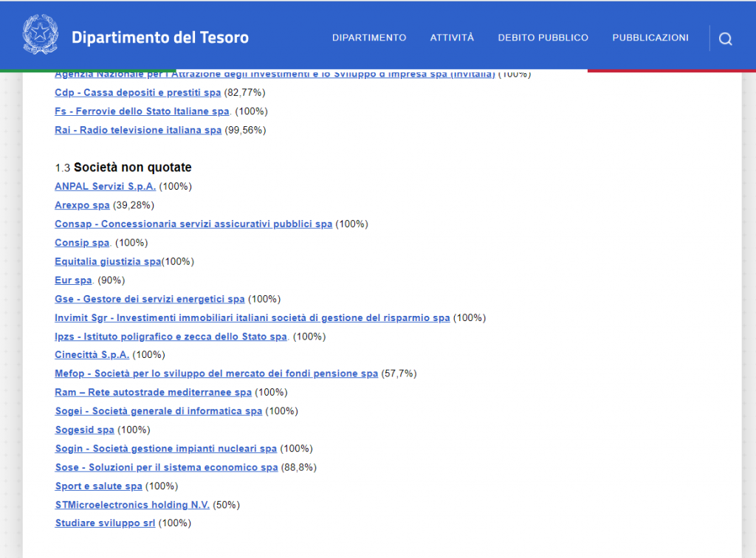Follow the Cinecittà S.p.A. link

pos(92,354)
